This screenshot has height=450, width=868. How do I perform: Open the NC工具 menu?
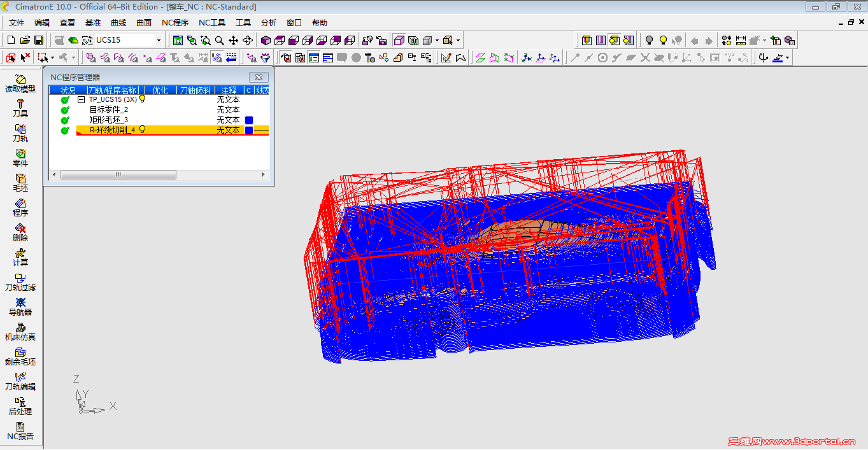click(x=212, y=23)
